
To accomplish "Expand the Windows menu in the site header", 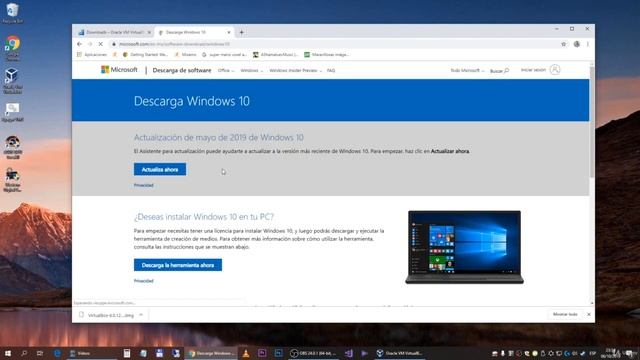I will click(x=251, y=71).
